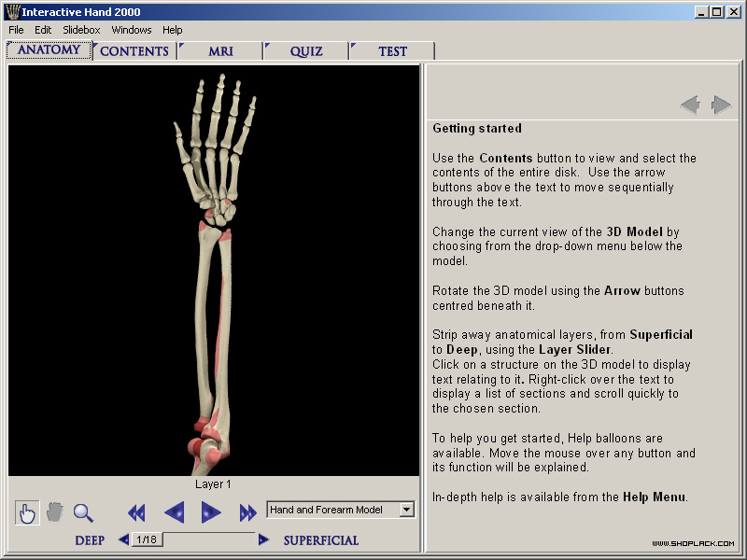Click the 'Layer 1' label
Screen dimensions: 747x560
213,484
